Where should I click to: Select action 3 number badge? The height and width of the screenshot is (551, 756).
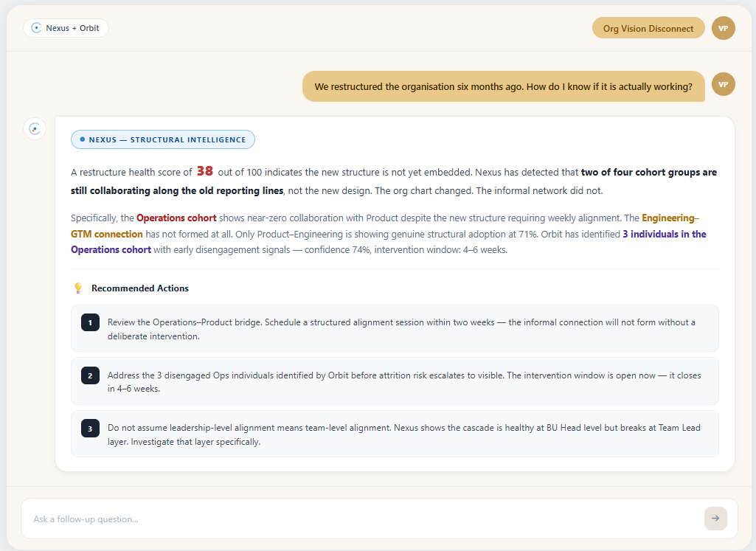pos(90,428)
